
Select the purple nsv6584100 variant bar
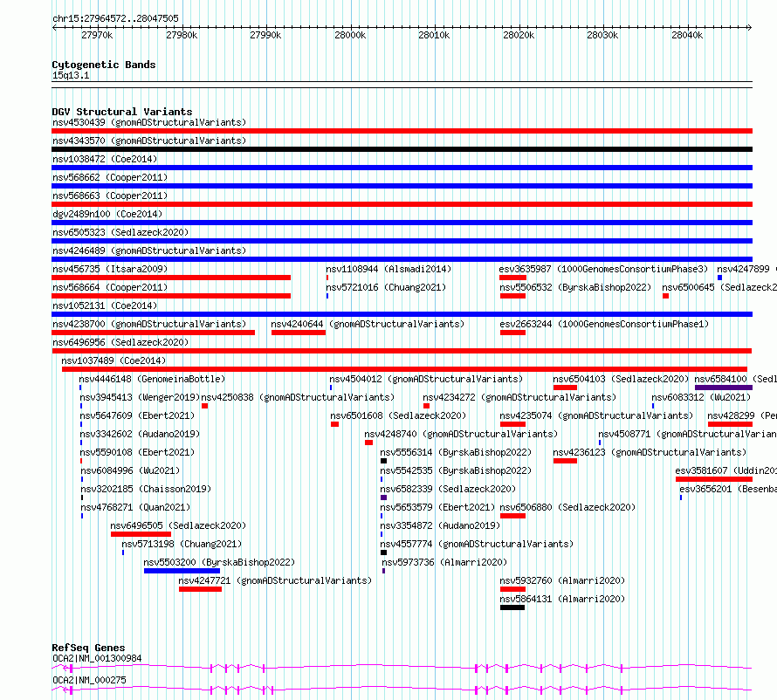pos(724,388)
